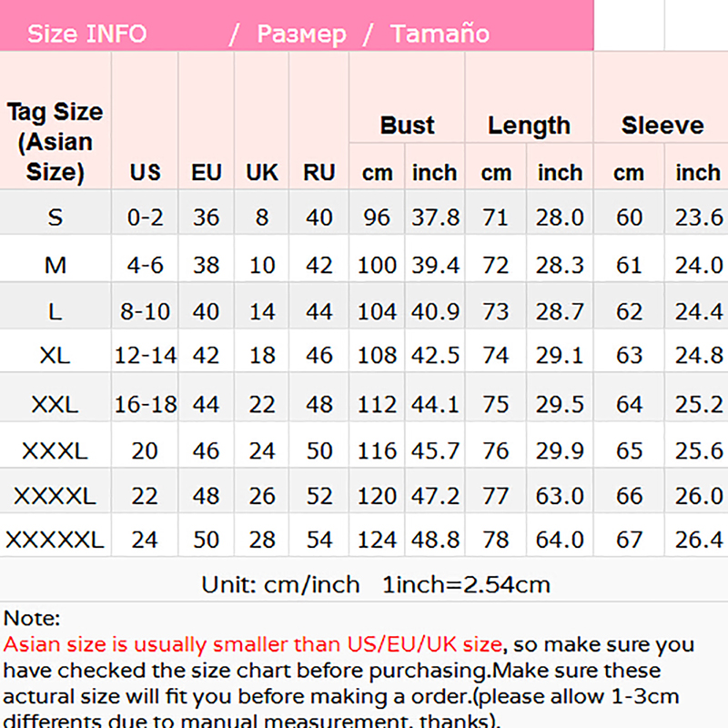Click the red Asian size warning text
Viewport: 728px width, 728px height.
click(x=253, y=645)
